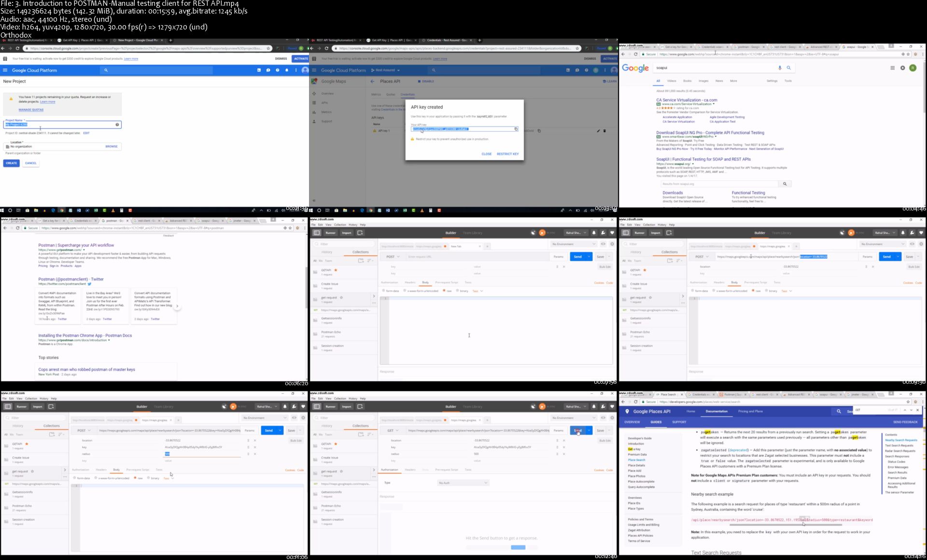The image size is (927, 560).
Task: Select raw radio in 00:11:06 frame
Action: click(x=135, y=478)
